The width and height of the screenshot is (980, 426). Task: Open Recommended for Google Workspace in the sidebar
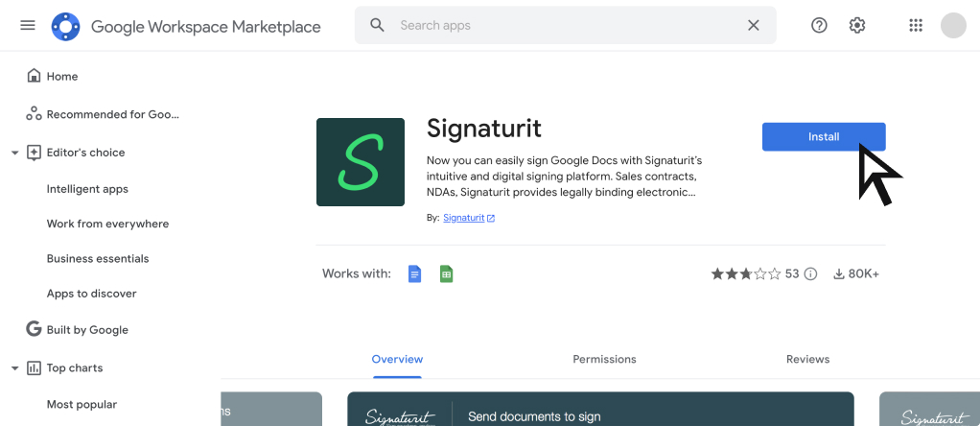point(113,114)
